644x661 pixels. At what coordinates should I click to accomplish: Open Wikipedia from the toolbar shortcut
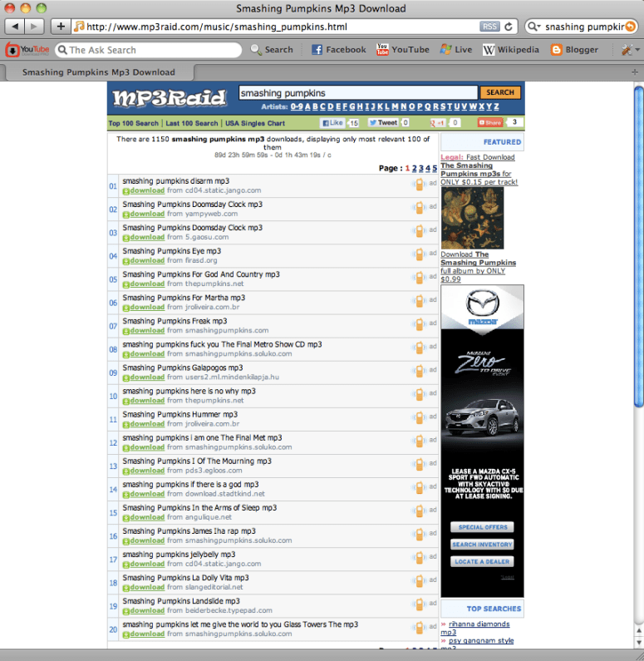(x=511, y=50)
